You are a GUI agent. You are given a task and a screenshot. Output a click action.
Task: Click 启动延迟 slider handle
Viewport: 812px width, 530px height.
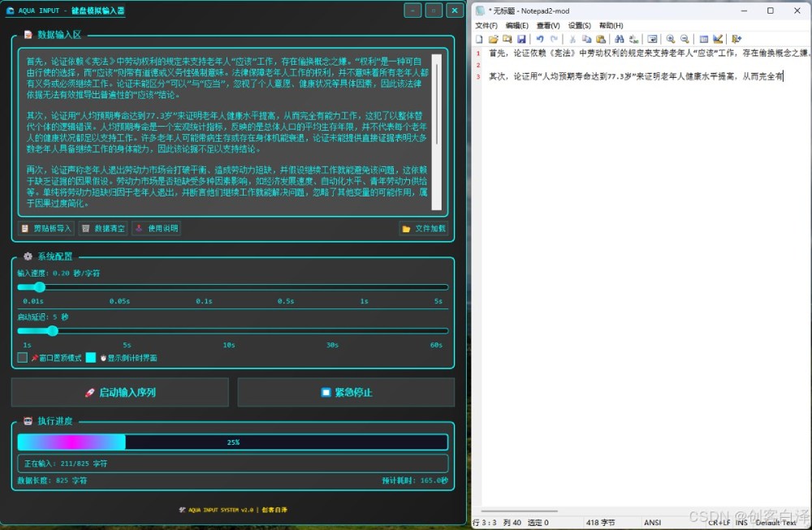(52, 331)
